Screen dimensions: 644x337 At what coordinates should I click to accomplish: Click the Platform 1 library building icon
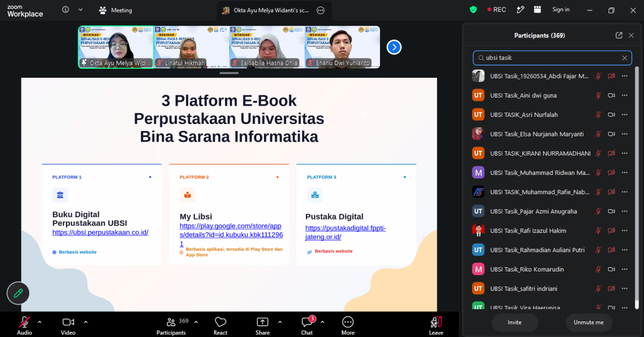click(x=60, y=195)
